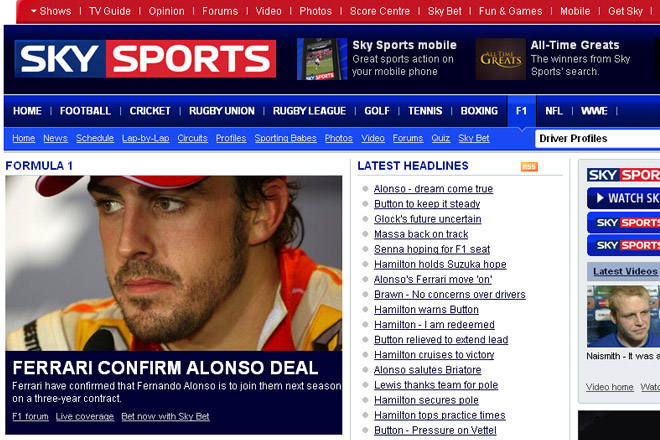Click the Alonso featured story photo
Screen dimensions: 660x440
coord(173,262)
